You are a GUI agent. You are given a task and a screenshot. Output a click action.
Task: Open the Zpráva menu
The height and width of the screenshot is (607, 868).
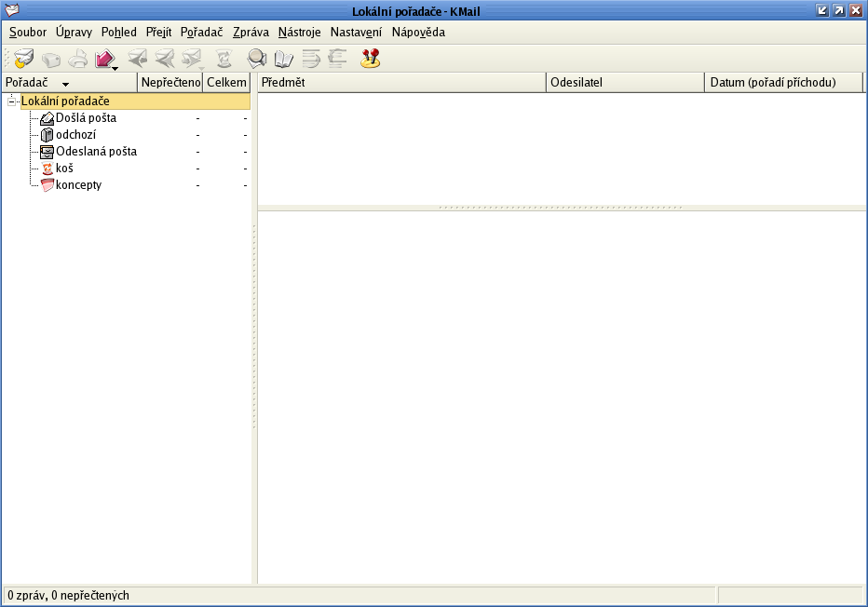click(x=251, y=32)
